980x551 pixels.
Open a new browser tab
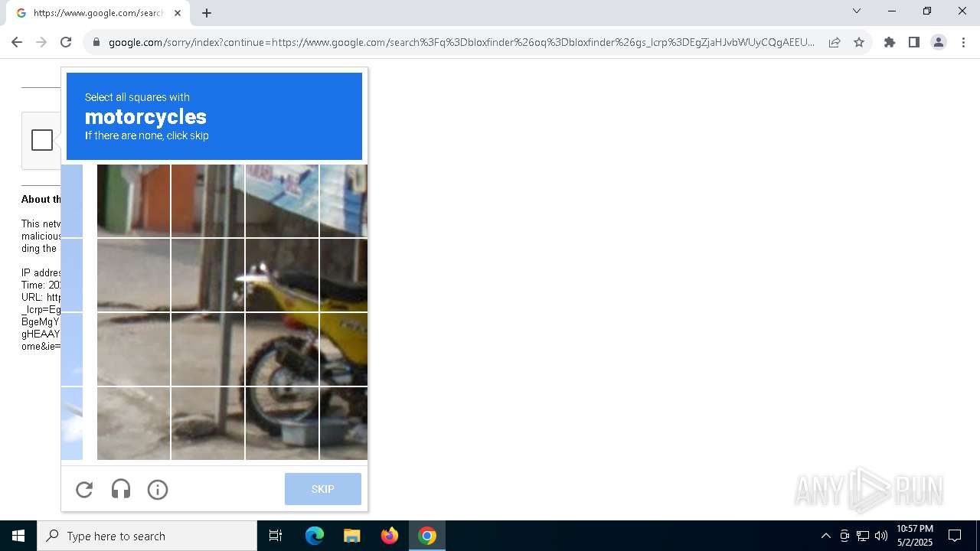207,13
